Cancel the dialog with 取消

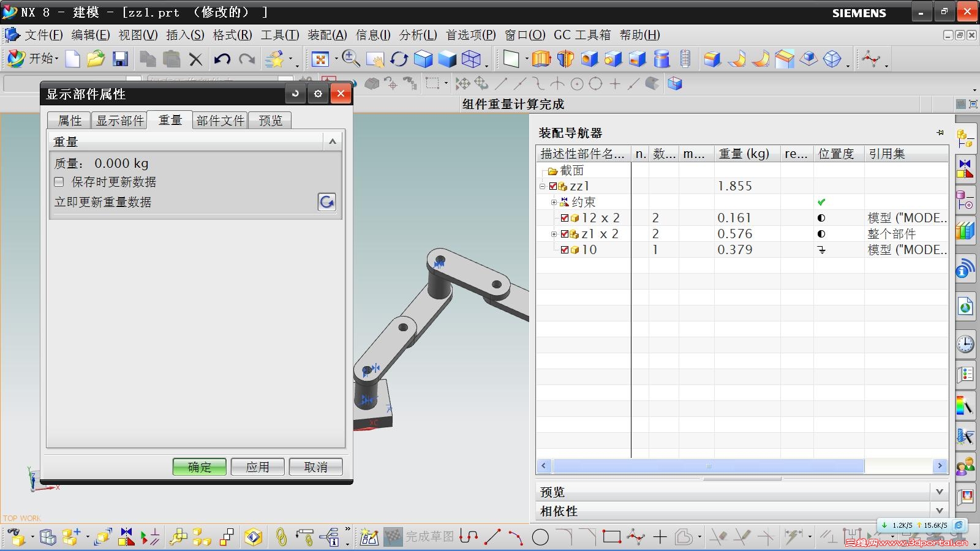tap(316, 467)
